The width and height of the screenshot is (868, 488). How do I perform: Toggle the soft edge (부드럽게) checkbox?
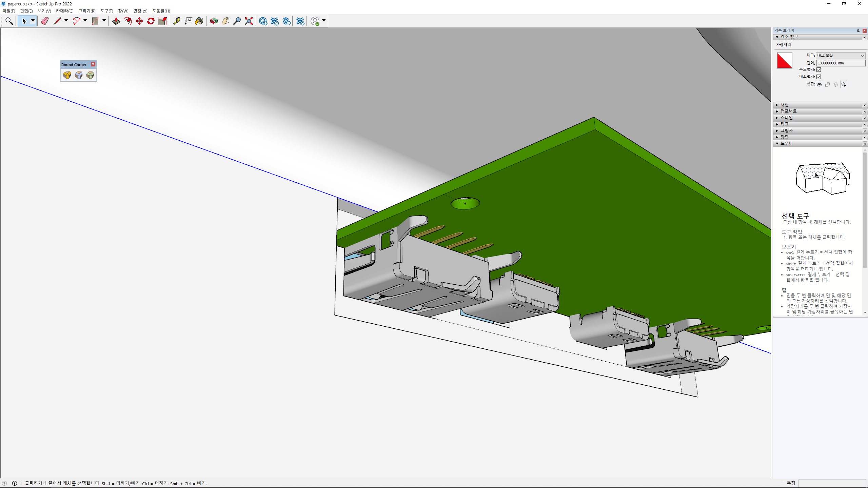coord(819,69)
